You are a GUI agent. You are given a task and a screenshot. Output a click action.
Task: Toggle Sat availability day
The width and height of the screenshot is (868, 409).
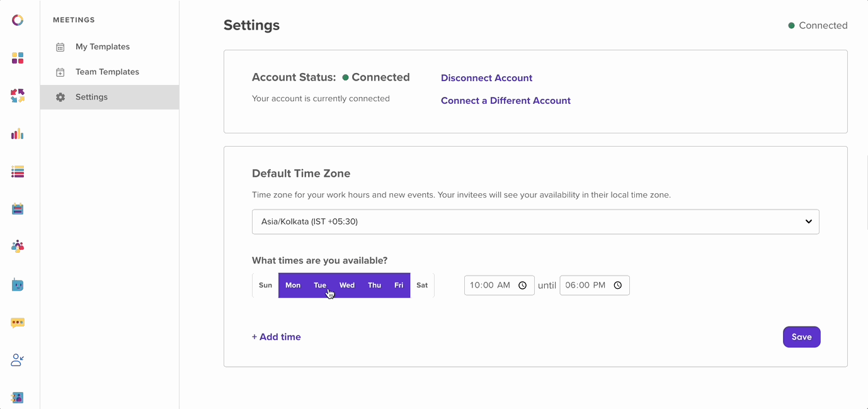point(422,286)
